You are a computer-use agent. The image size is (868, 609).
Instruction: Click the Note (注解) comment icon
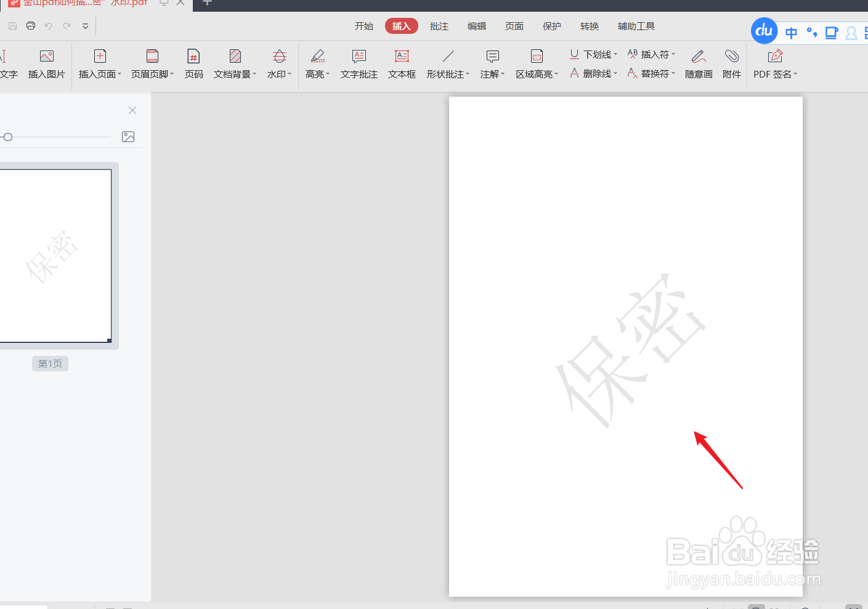coord(493,57)
